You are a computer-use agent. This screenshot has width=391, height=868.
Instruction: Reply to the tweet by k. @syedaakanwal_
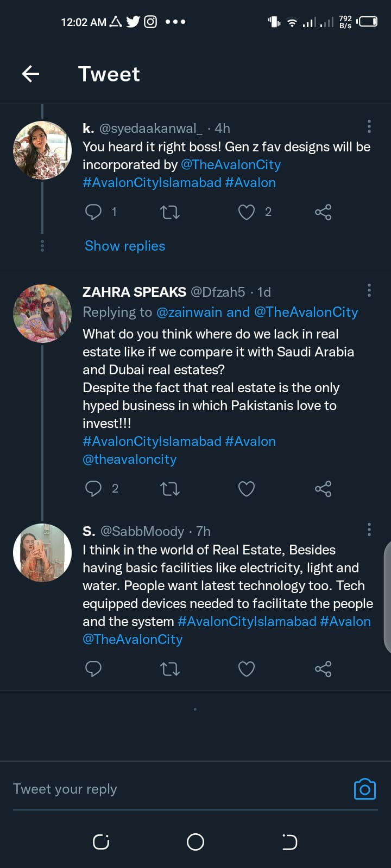pos(93,212)
